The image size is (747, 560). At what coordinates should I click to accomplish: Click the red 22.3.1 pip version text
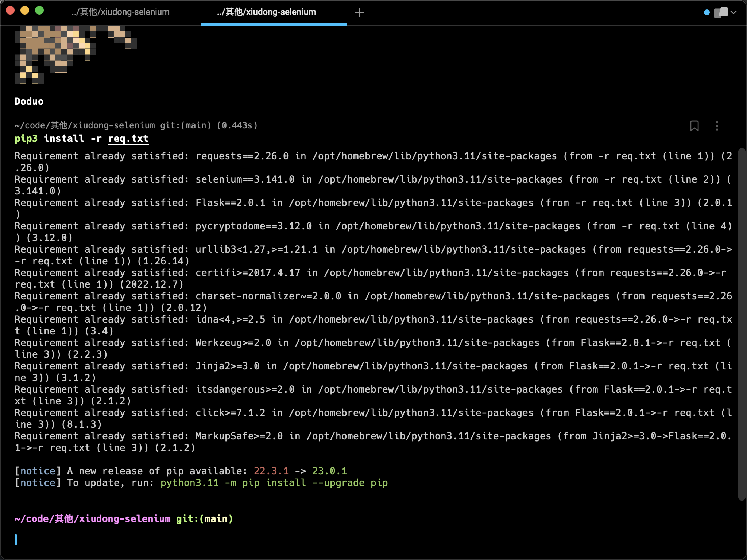[270, 471]
